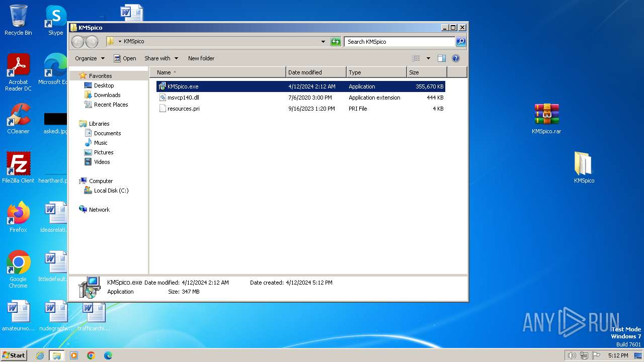Select the KMSpico folder on desktop
644x362 pixels.
[x=584, y=168]
